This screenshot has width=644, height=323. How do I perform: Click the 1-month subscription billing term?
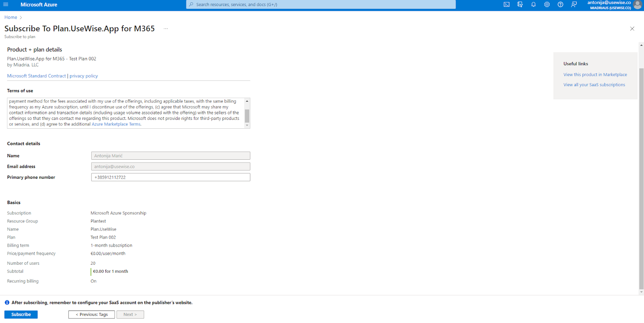tap(111, 245)
